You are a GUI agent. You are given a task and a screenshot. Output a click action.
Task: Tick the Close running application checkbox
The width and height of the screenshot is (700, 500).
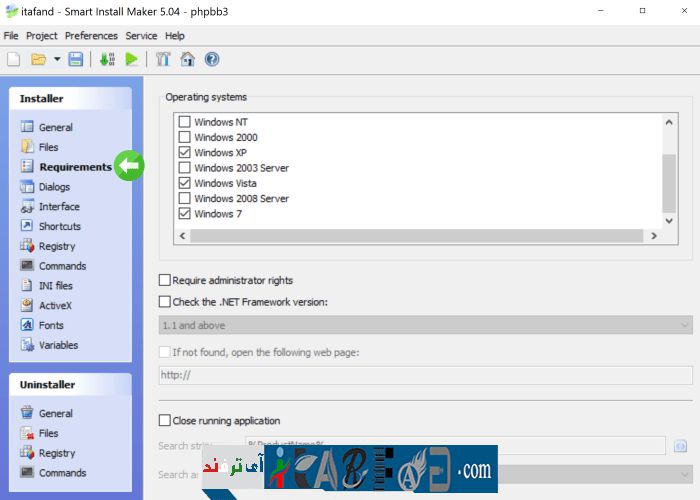(165, 421)
